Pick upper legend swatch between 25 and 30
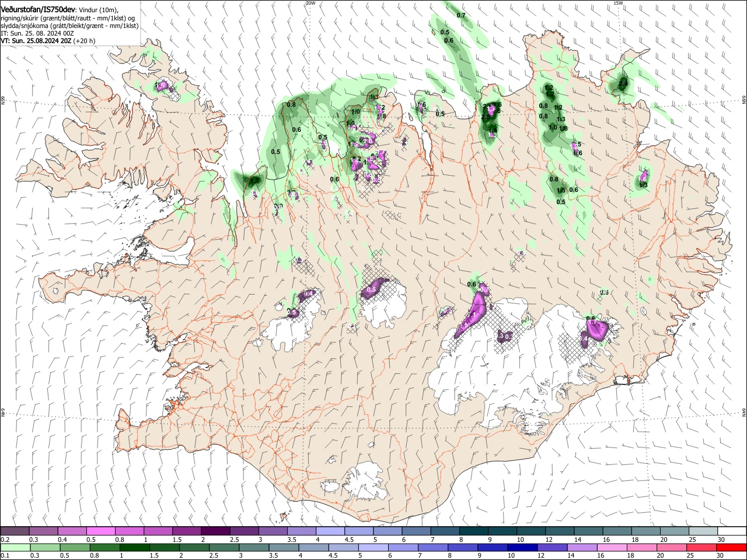Viewport: 747px width, 560px height. pos(704,531)
